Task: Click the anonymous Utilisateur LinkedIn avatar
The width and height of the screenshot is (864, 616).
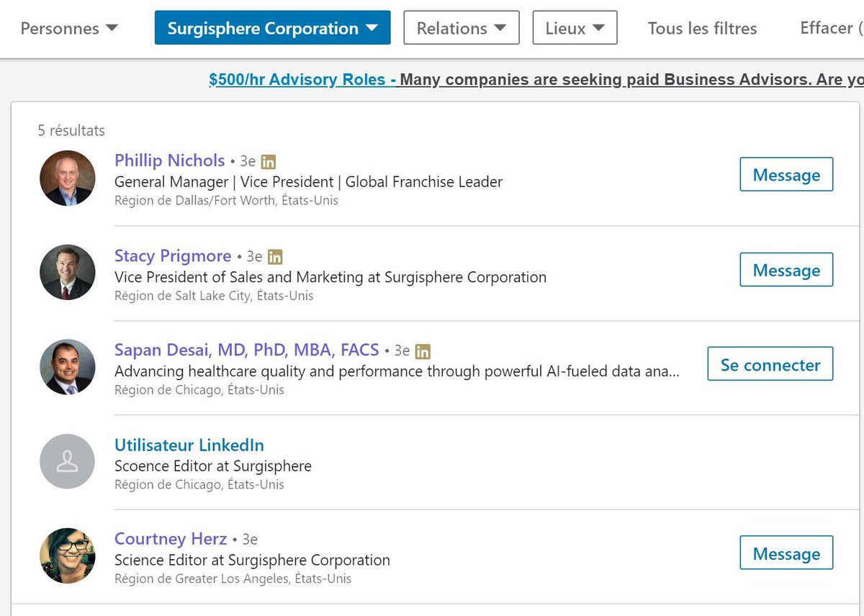Action: click(x=68, y=461)
